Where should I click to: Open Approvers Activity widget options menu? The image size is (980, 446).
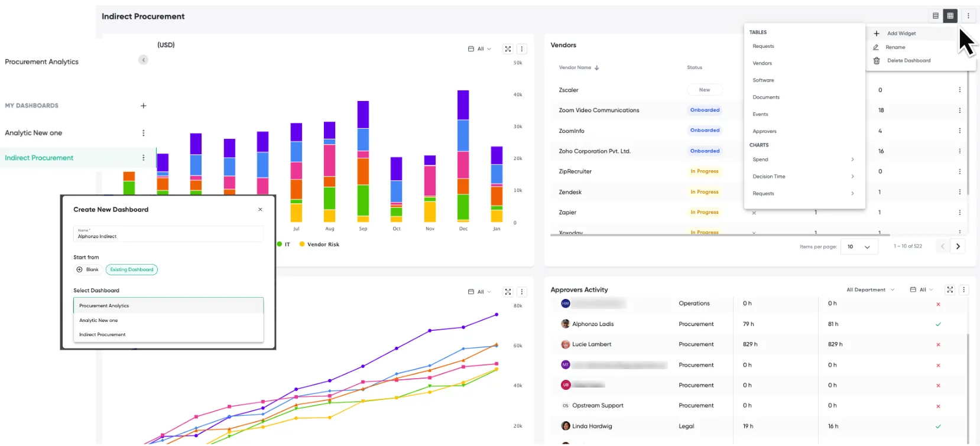[x=964, y=289]
